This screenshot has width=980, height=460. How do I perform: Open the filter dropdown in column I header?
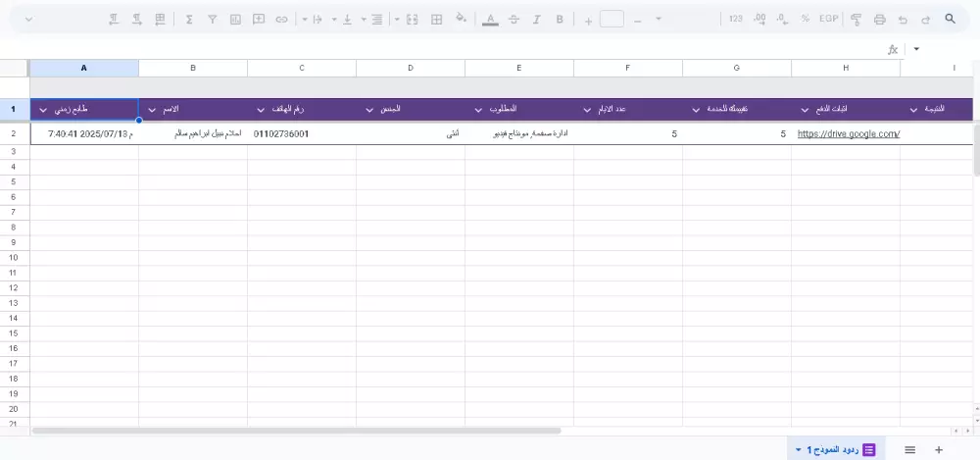point(913,110)
